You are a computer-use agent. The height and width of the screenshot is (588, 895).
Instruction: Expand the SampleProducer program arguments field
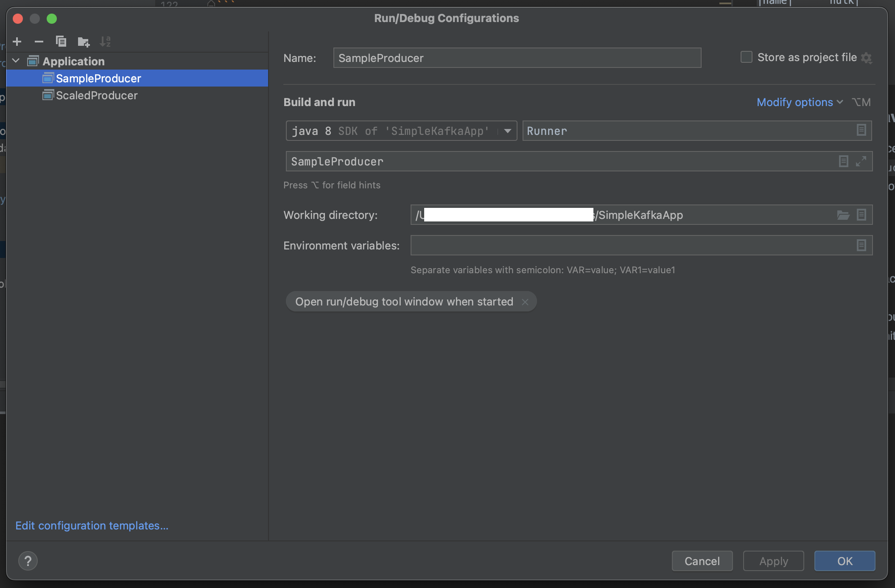(861, 162)
